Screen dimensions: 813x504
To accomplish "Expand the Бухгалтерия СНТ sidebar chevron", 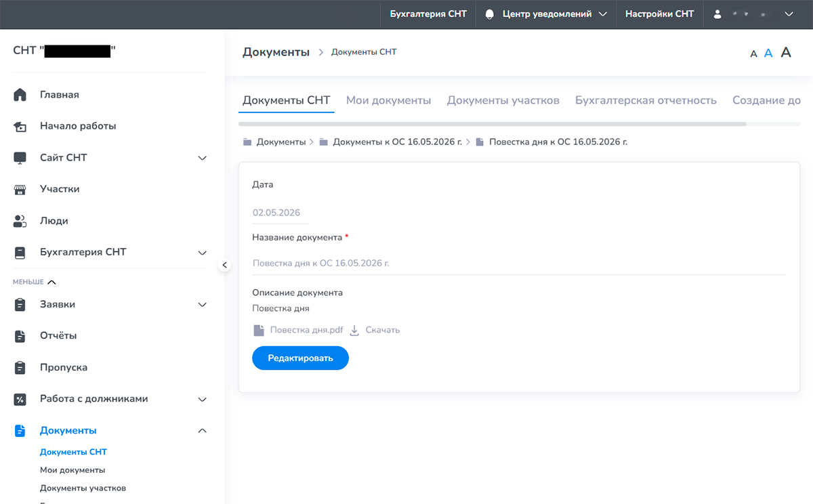I will 202,252.
